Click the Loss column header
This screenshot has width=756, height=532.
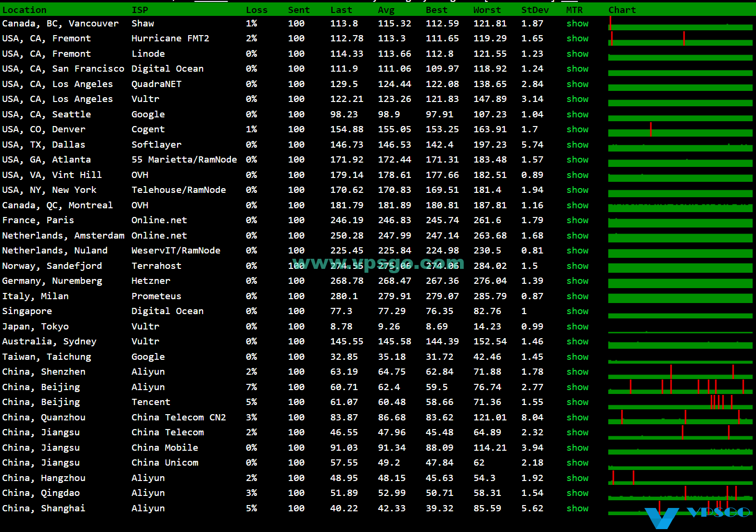pos(256,10)
